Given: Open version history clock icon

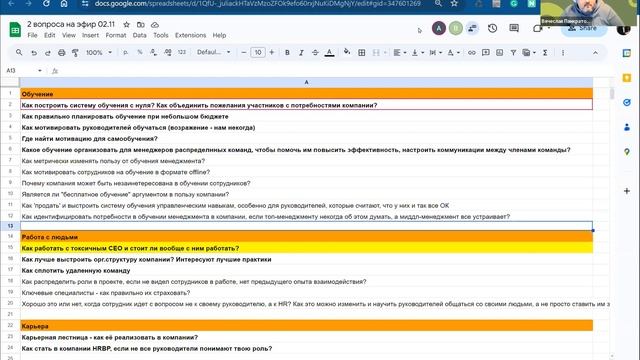Looking at the screenshot, I should 493,28.
